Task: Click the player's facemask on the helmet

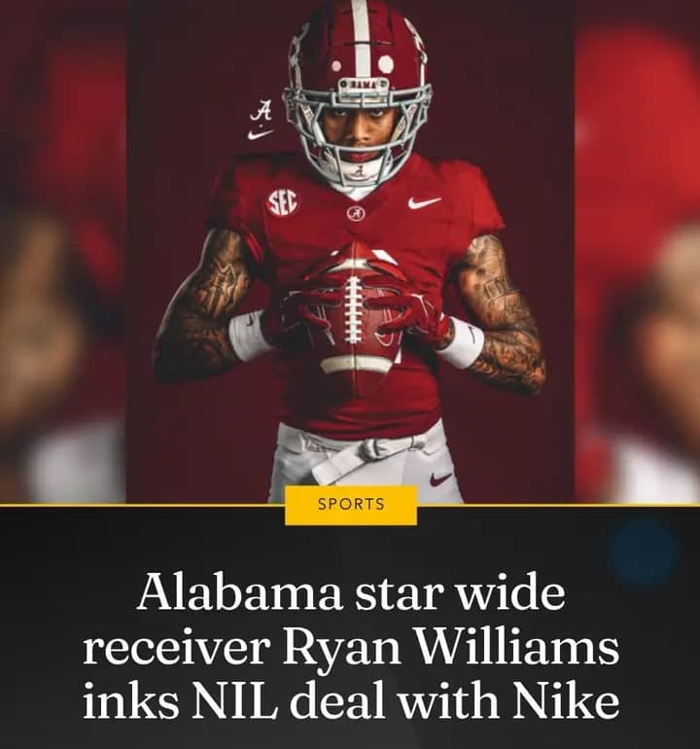Action: coord(358,128)
